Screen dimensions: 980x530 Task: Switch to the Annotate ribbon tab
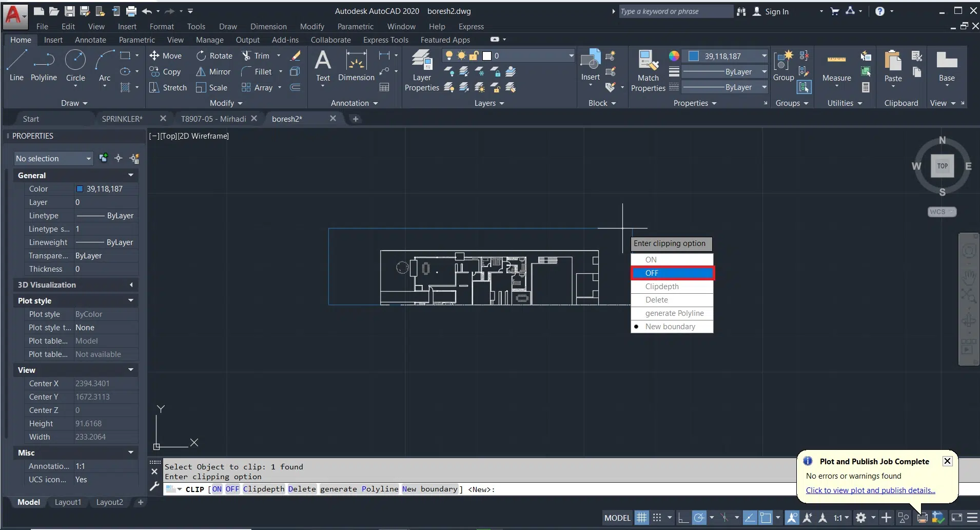pos(90,40)
